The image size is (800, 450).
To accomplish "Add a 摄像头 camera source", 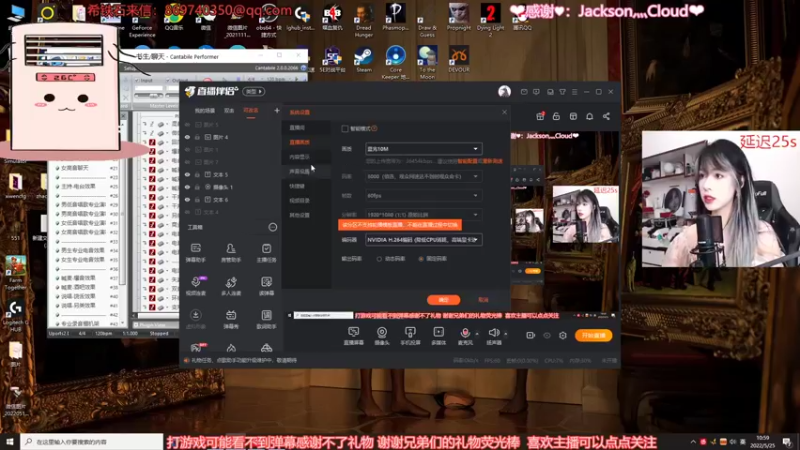I will (x=382, y=336).
